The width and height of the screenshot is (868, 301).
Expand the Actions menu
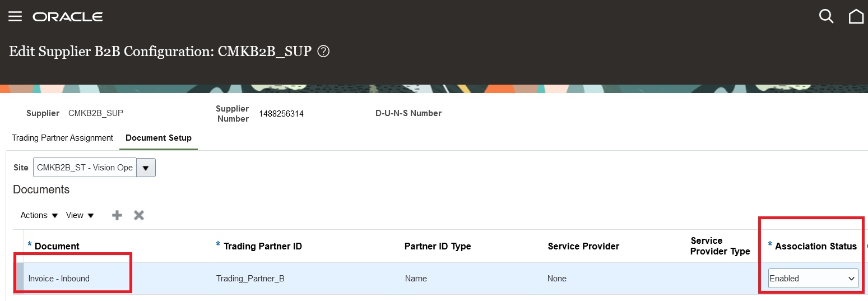(39, 215)
